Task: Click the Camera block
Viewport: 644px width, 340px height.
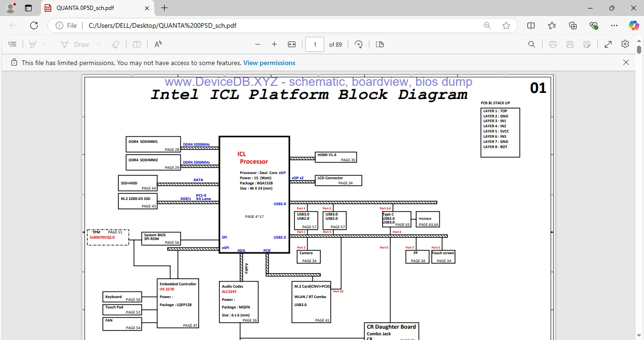Action: [309, 257]
